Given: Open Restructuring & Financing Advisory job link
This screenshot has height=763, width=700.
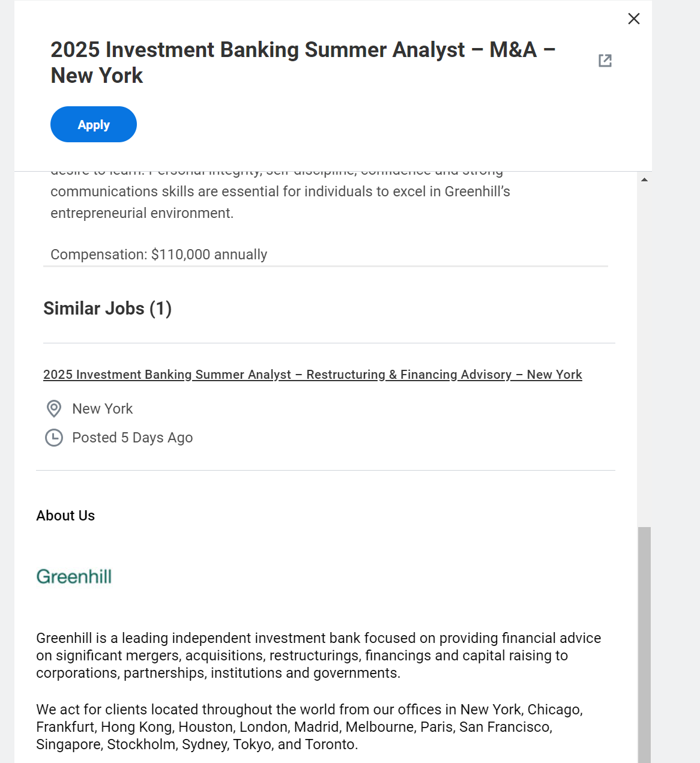Looking at the screenshot, I should (x=312, y=375).
